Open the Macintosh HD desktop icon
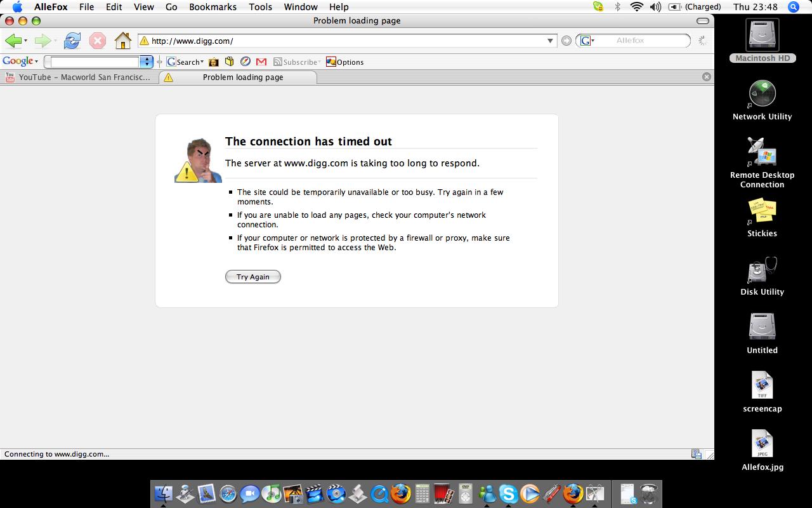The width and height of the screenshot is (812, 508). click(x=762, y=39)
